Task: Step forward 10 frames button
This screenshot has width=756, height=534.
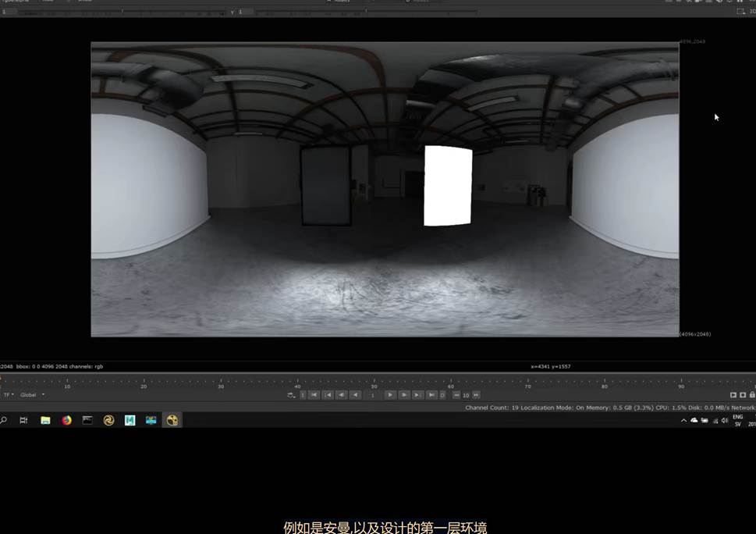Action: point(476,395)
